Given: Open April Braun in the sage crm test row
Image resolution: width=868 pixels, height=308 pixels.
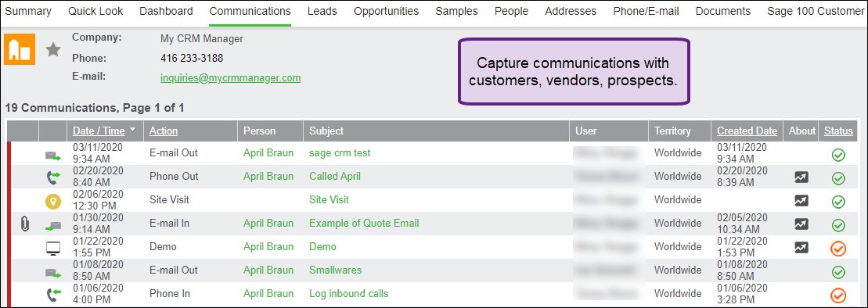Looking at the screenshot, I should 268,153.
